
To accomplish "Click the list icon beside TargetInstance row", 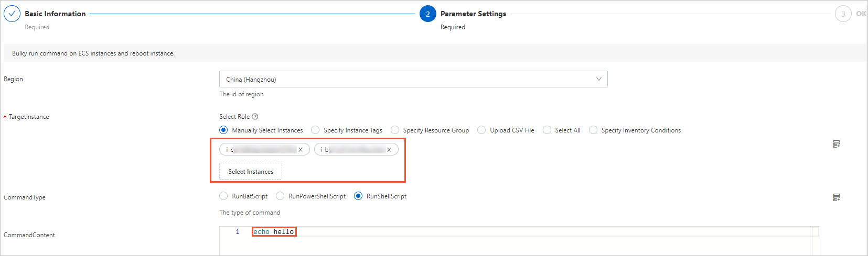I will point(837,144).
